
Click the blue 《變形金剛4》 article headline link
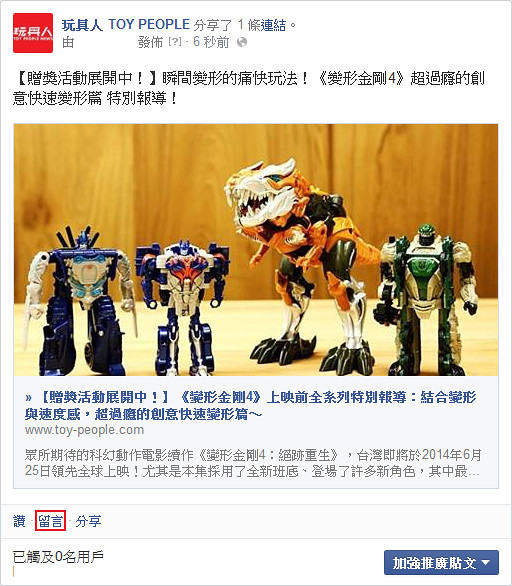[251, 405]
